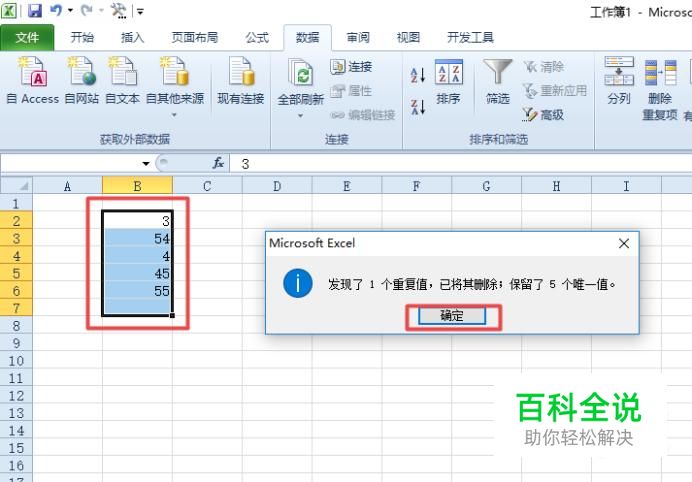Click 删除重复项 remove duplicates

pos(660,88)
